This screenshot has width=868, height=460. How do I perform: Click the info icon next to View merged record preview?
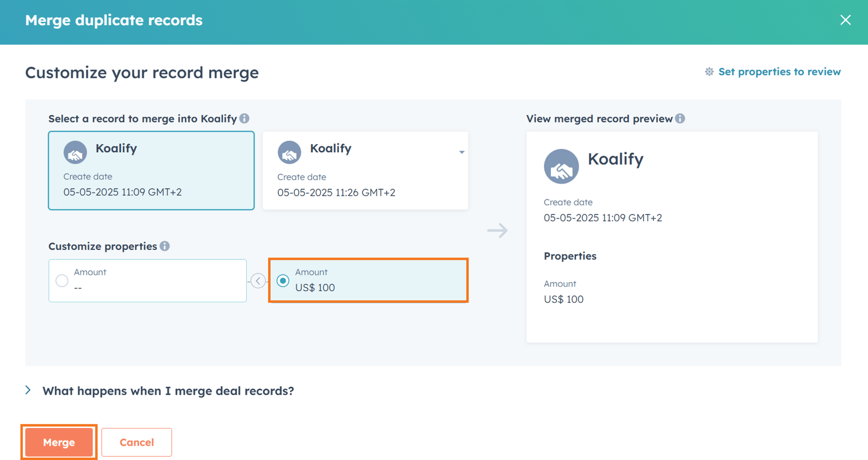coord(680,118)
